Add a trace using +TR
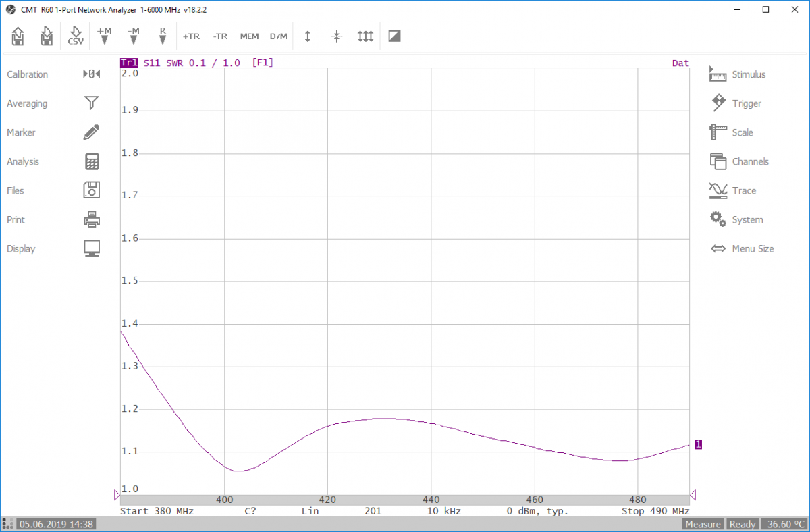810x532 pixels. pos(192,36)
